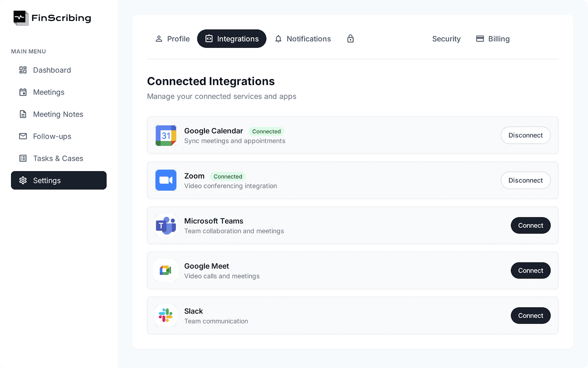Click the lock icon next to Notifications
This screenshot has width=588, height=368.
tap(351, 39)
